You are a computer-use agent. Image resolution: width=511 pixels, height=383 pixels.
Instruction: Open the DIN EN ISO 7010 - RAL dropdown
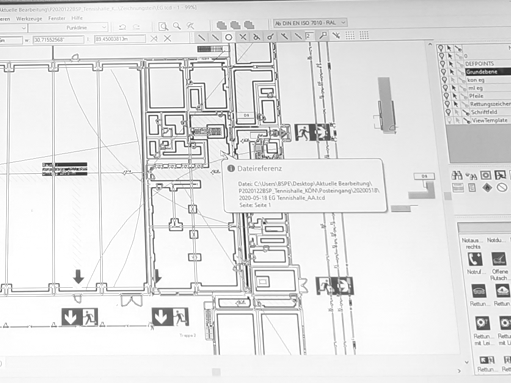coord(310,23)
